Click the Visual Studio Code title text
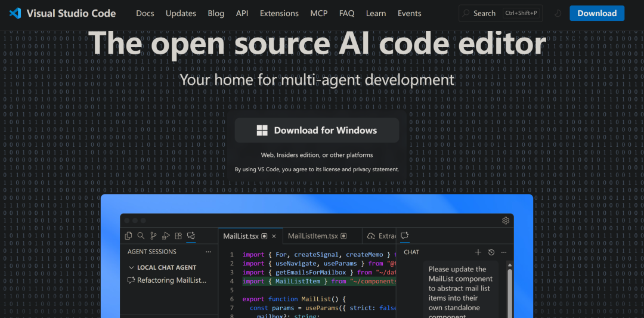 71,14
